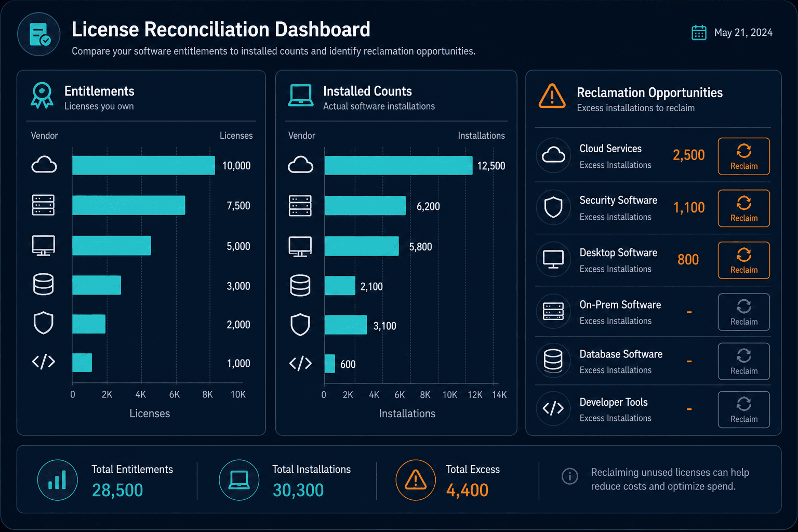Click the Developer Tools row code icon
The image size is (798, 532).
(553, 408)
